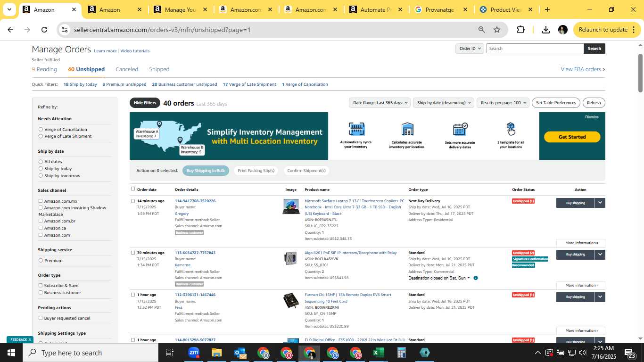The image size is (644, 362).
Task: Select the Verge of Cancellation radio filter
Action: pos(41,129)
